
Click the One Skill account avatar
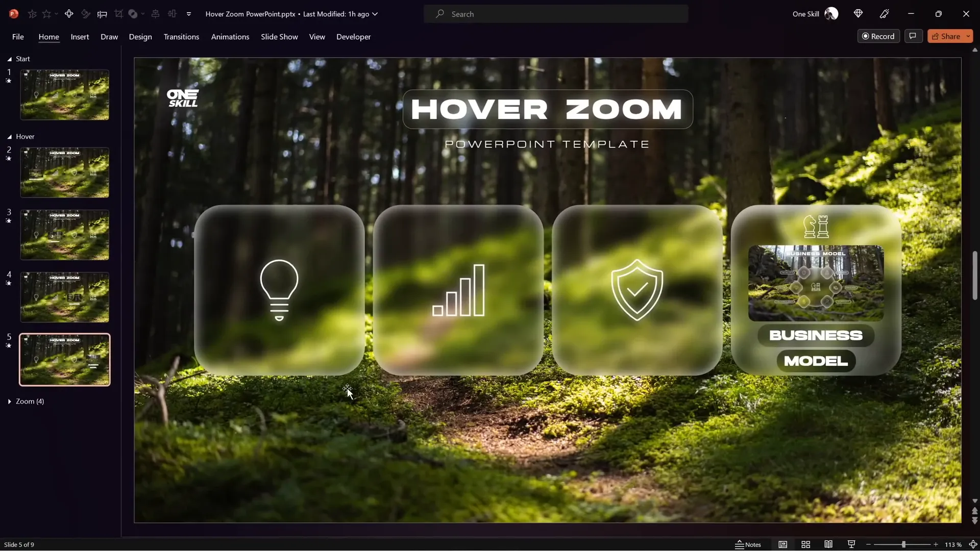point(831,14)
